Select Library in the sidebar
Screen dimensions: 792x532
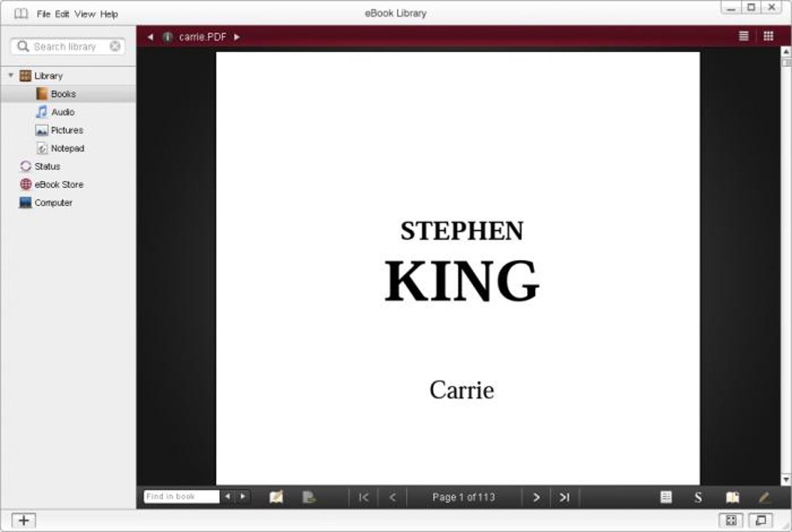point(48,76)
